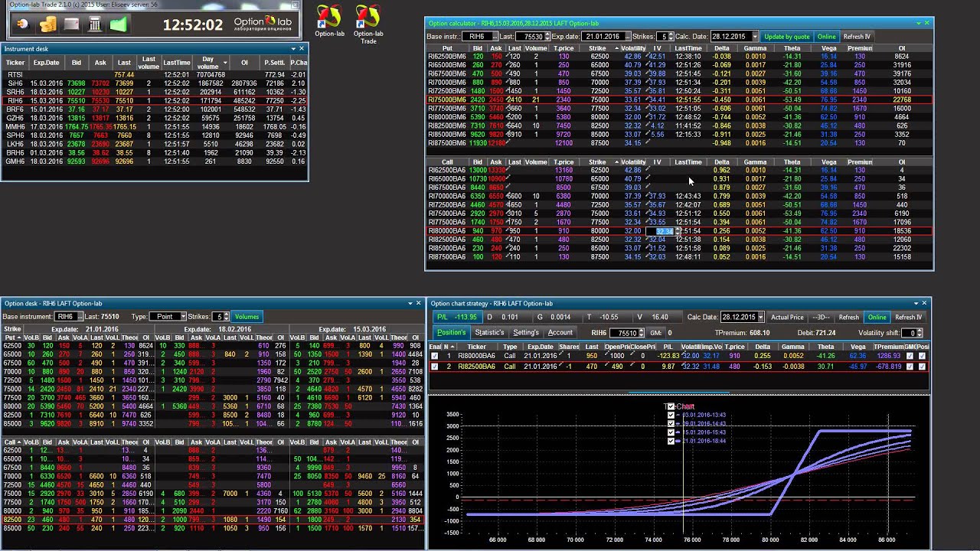Viewport: 980px width, 551px height.
Task: Adjust Last price stepper in Option calculator
Action: 547,37
